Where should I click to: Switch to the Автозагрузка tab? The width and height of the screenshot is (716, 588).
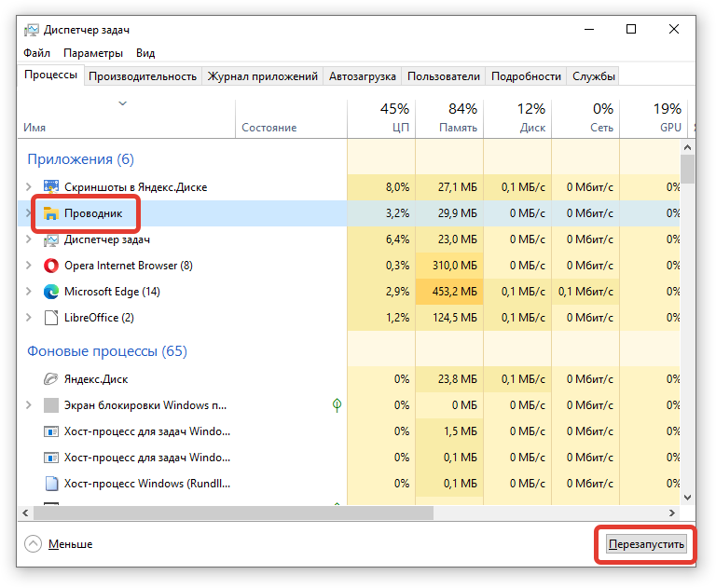pos(362,76)
